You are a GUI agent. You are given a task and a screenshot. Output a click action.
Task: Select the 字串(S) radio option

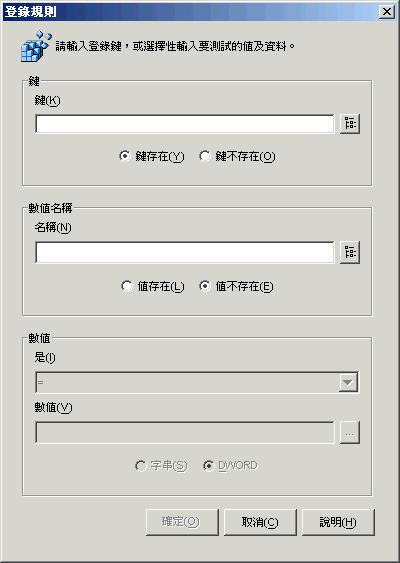tap(161, 466)
